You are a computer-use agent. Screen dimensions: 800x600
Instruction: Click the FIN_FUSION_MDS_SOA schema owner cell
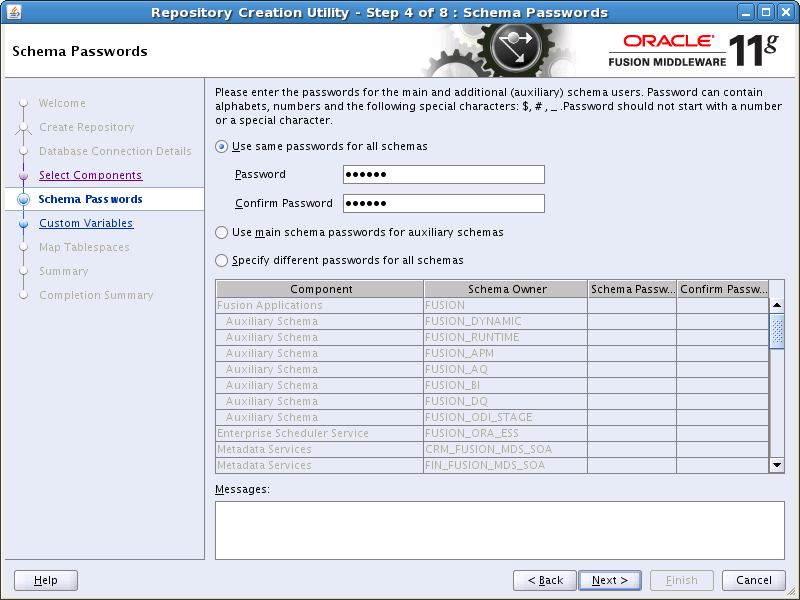tap(506, 465)
